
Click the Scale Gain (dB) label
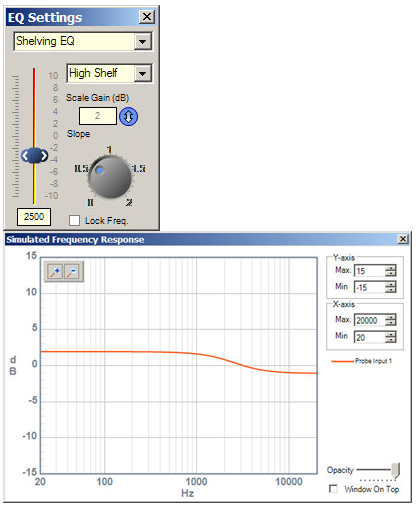click(x=97, y=98)
